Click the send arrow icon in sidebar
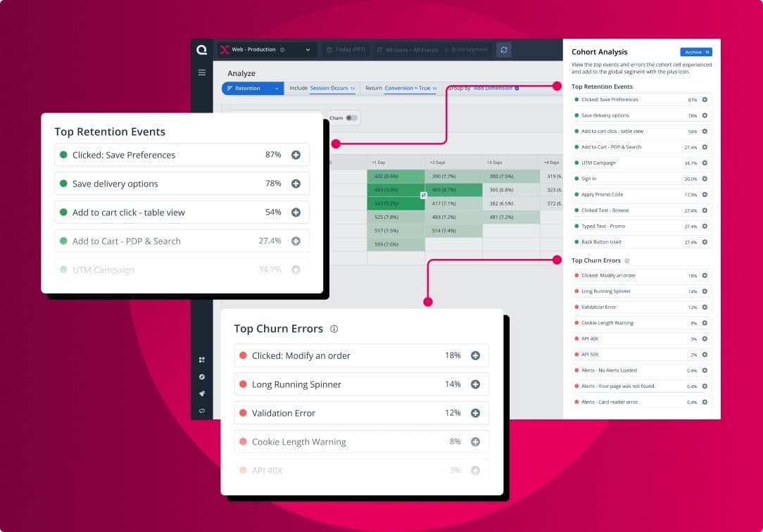Image resolution: width=763 pixels, height=532 pixels. tap(202, 394)
